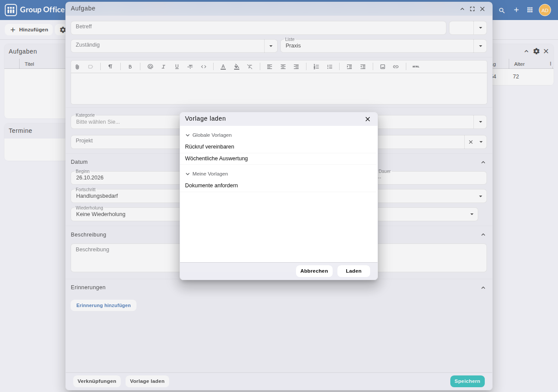Click the AD user avatar
The image size is (558, 392).
[x=545, y=10]
